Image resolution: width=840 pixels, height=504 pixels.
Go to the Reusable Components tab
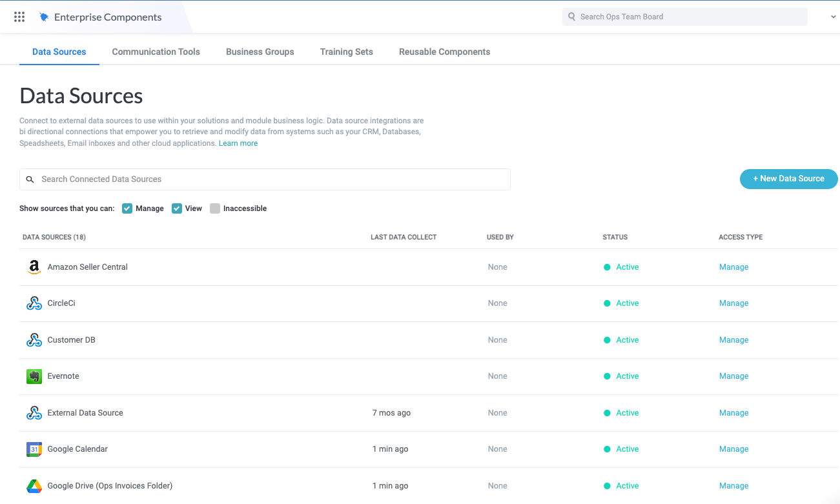pyautogui.click(x=444, y=52)
